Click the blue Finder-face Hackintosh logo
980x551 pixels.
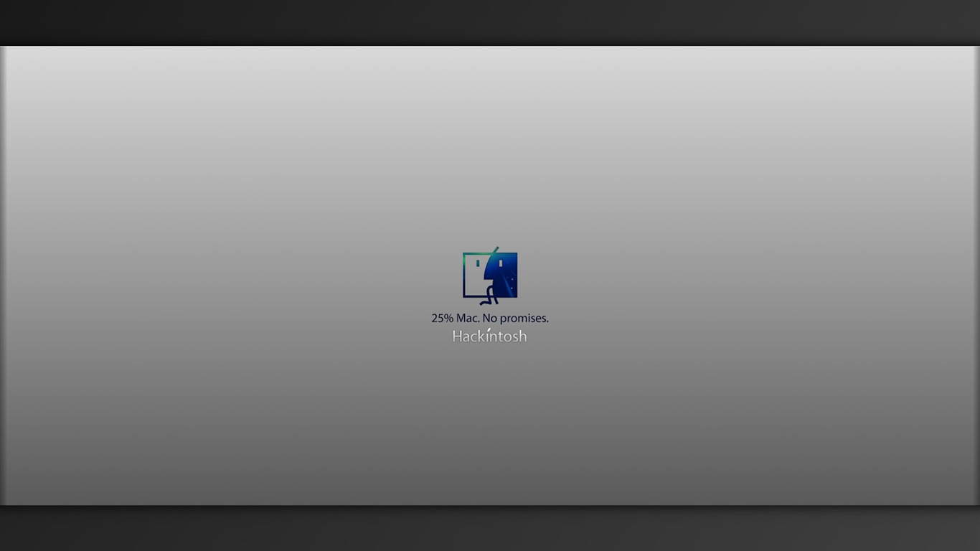click(490, 275)
